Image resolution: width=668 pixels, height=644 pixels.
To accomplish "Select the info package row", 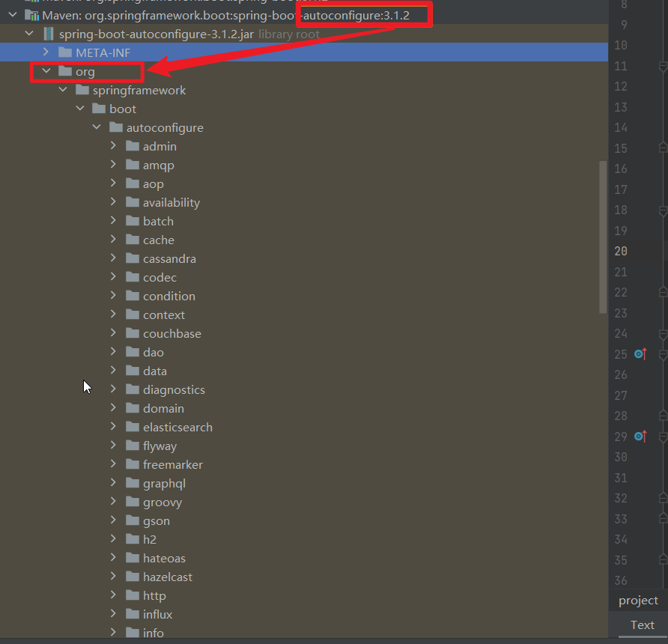I will (304, 632).
